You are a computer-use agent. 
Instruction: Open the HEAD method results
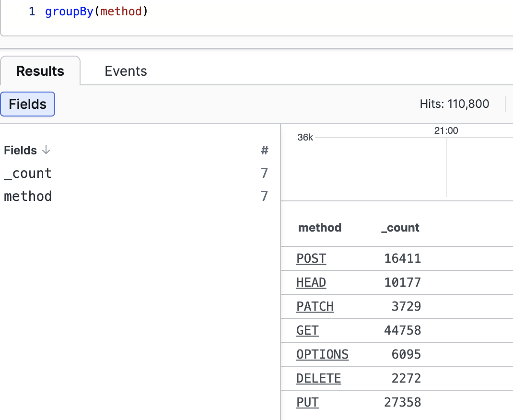(311, 282)
